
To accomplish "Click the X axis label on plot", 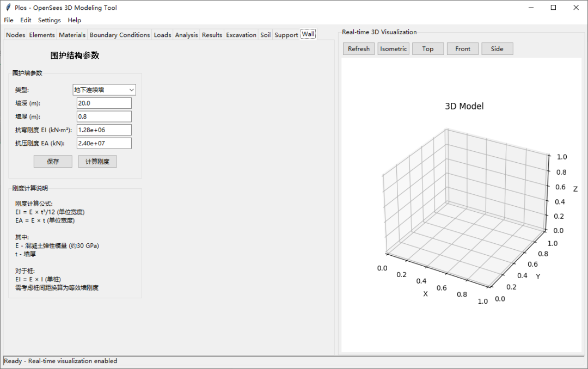I will pyautogui.click(x=425, y=294).
